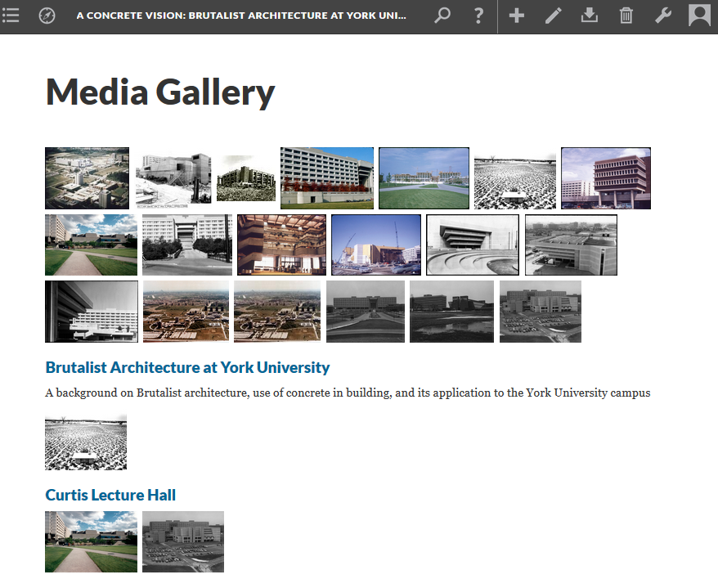Image resolution: width=718 pixels, height=588 pixels.
Task: Open construction cranes thumbnail
Action: click(376, 245)
